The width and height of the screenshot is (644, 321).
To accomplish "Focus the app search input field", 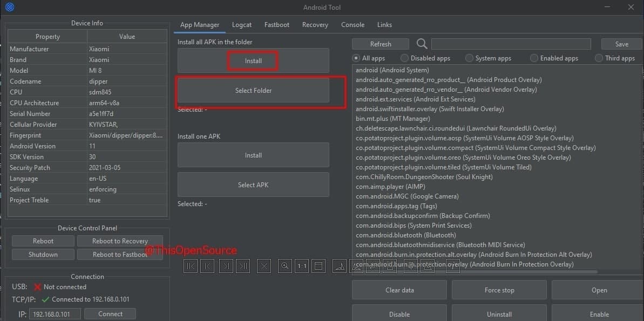I will (x=511, y=44).
